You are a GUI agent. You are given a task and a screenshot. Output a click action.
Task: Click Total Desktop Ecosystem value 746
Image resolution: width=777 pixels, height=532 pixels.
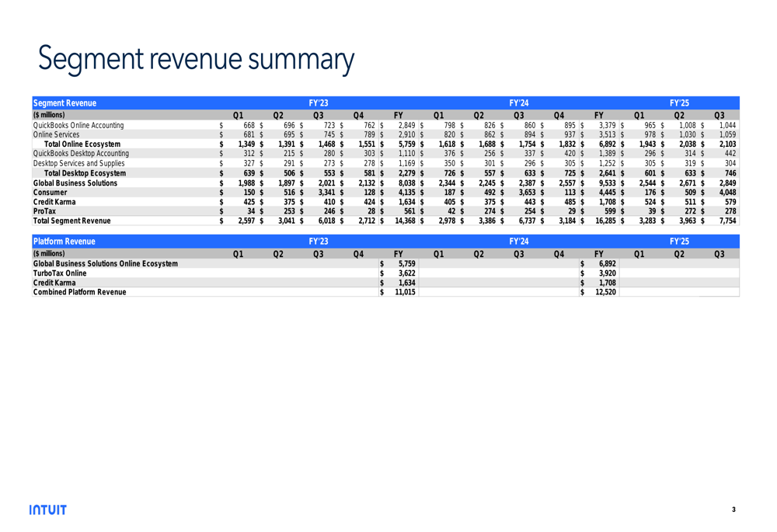coord(730,173)
